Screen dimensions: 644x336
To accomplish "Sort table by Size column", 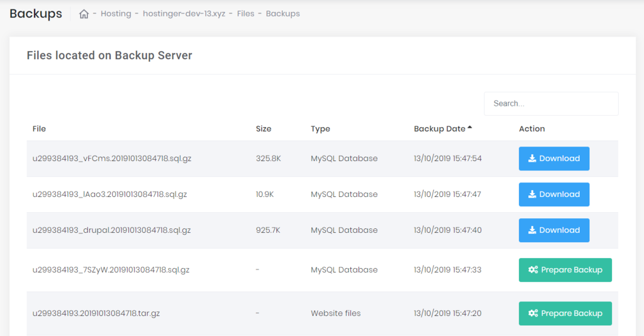I will click(x=264, y=129).
